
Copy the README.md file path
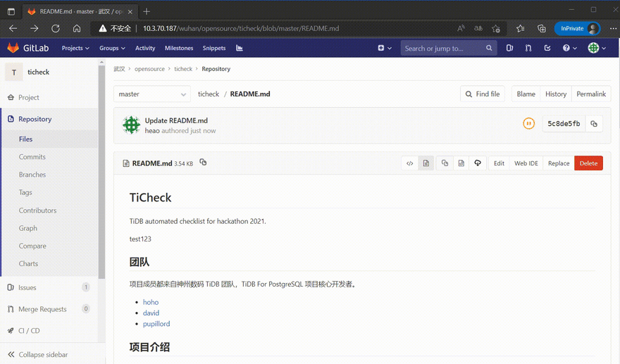(203, 163)
